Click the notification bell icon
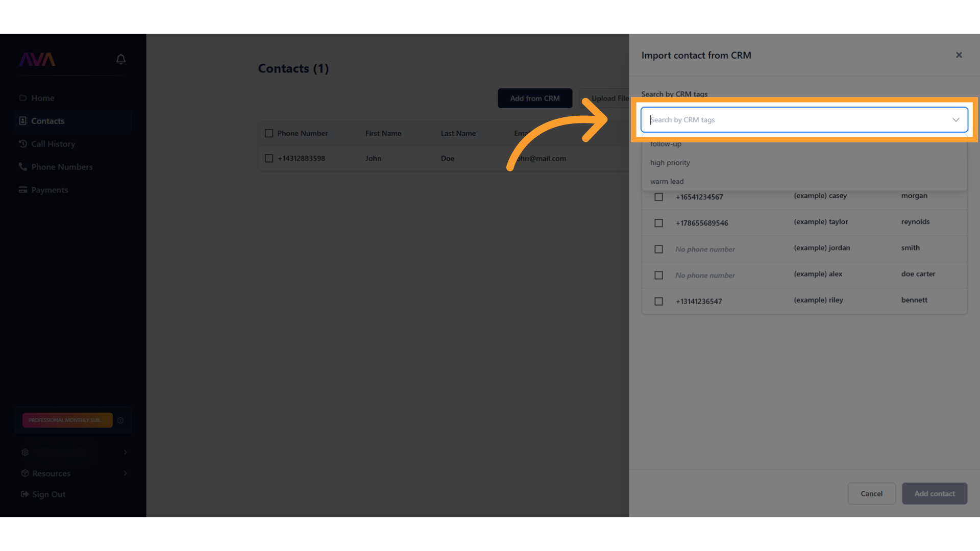This screenshot has width=980, height=551. coord(120,59)
